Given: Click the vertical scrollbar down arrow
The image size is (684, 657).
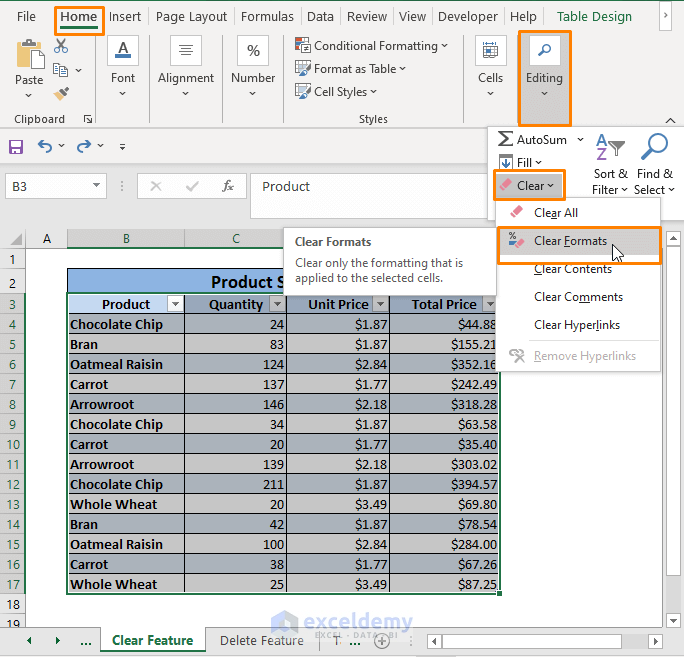Looking at the screenshot, I should coord(674,620).
